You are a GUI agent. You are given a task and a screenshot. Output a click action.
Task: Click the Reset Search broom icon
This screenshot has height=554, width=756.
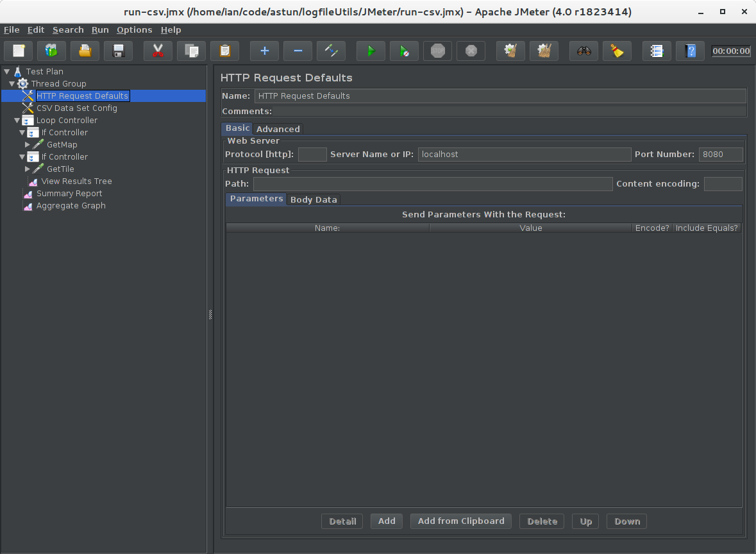click(x=617, y=51)
